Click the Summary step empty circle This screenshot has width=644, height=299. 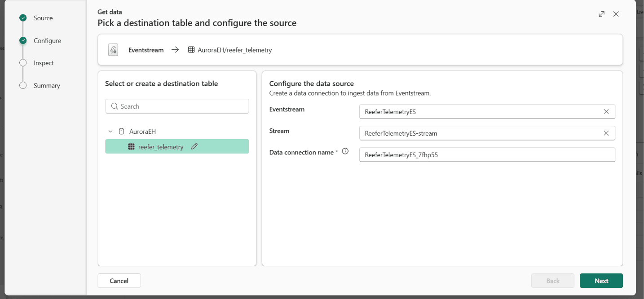click(x=23, y=85)
